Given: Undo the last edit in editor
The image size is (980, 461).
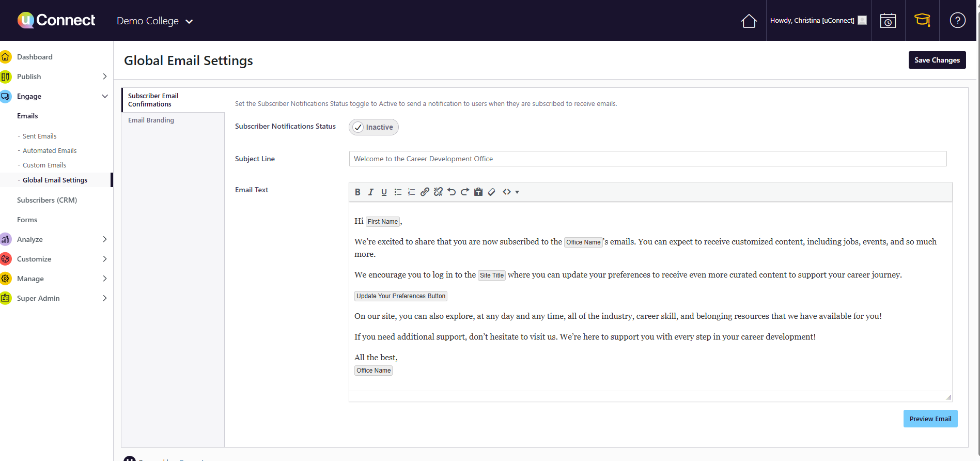Looking at the screenshot, I should coord(452,192).
